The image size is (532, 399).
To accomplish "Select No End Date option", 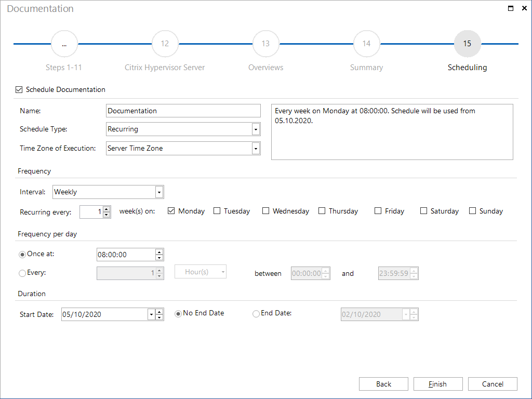I will tap(178, 314).
